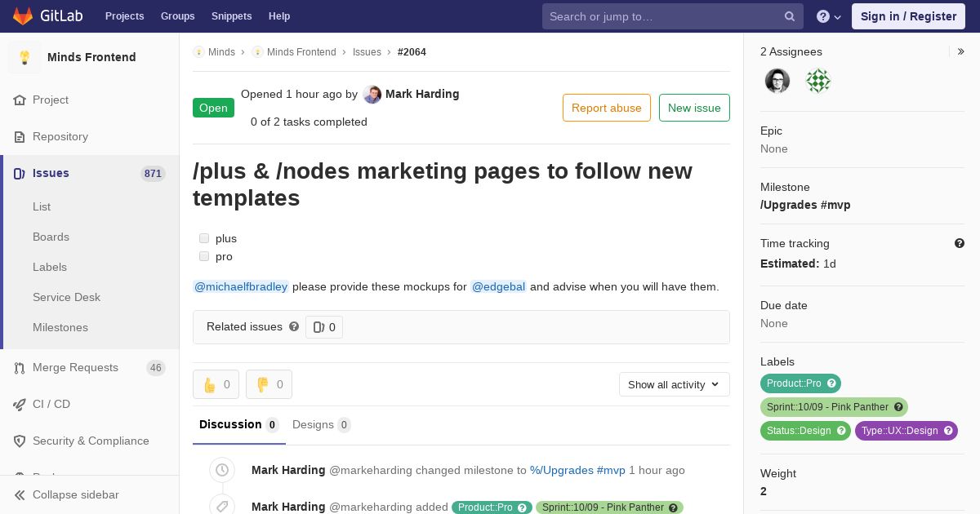Click the Project home icon in sidebar
The width and height of the screenshot is (980, 514).
coord(20,100)
